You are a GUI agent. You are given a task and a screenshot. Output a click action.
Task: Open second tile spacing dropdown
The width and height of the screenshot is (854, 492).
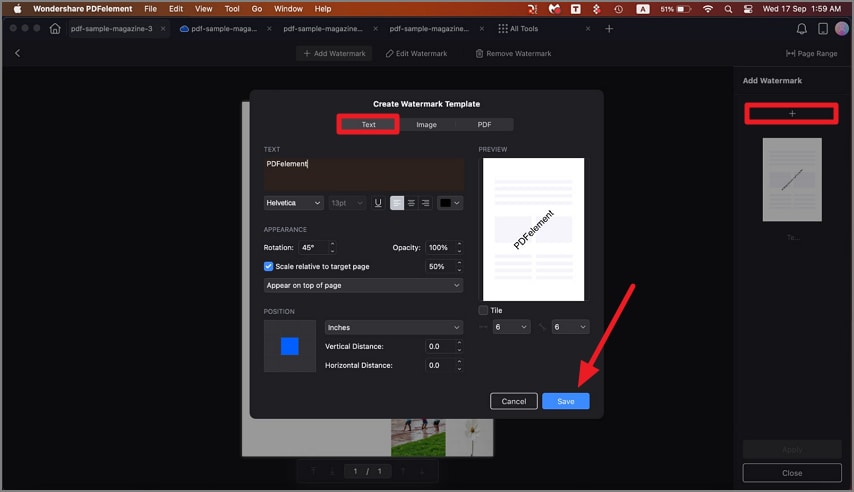click(x=570, y=327)
